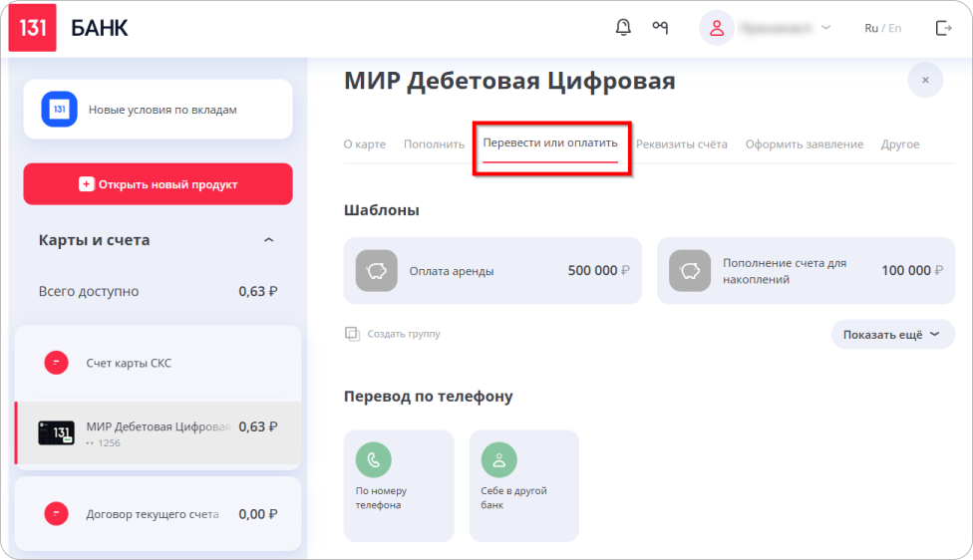This screenshot has width=973, height=560.
Task: Click piggy bank icon for Оплата аренды
Action: [377, 270]
